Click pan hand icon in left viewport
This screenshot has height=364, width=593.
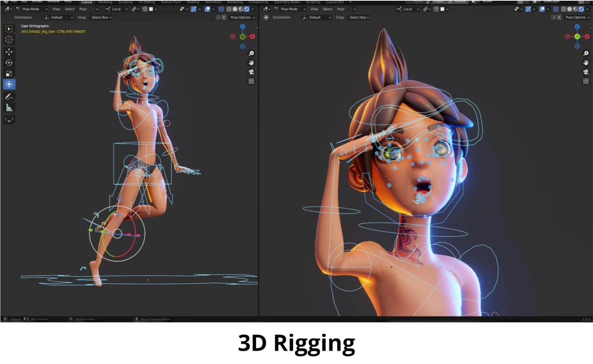pyautogui.click(x=251, y=63)
